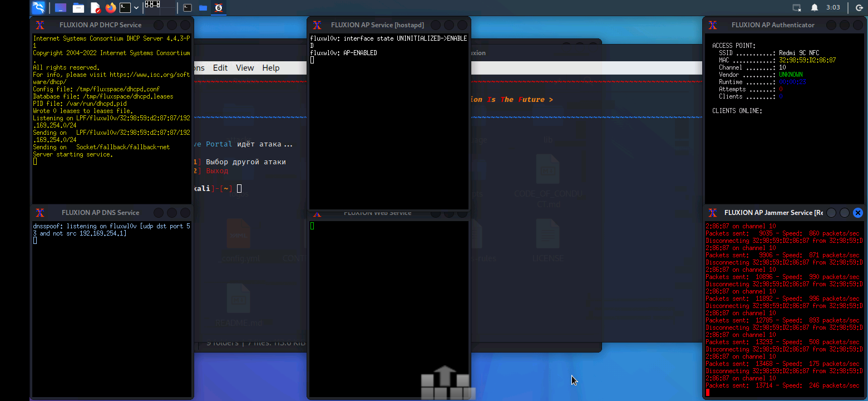The width and height of the screenshot is (868, 401).
Task: Click the "Выбор другой атаки" option text
Action: tap(246, 162)
